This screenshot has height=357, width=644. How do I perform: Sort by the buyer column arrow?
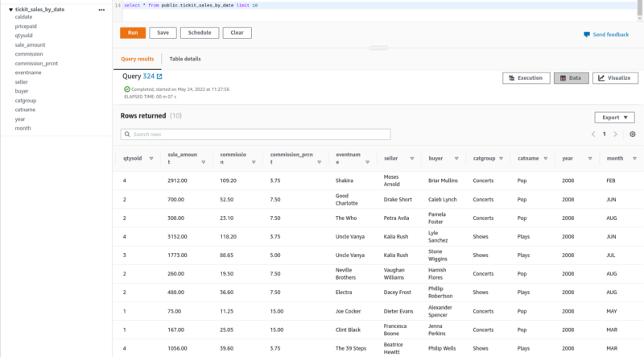456,158
